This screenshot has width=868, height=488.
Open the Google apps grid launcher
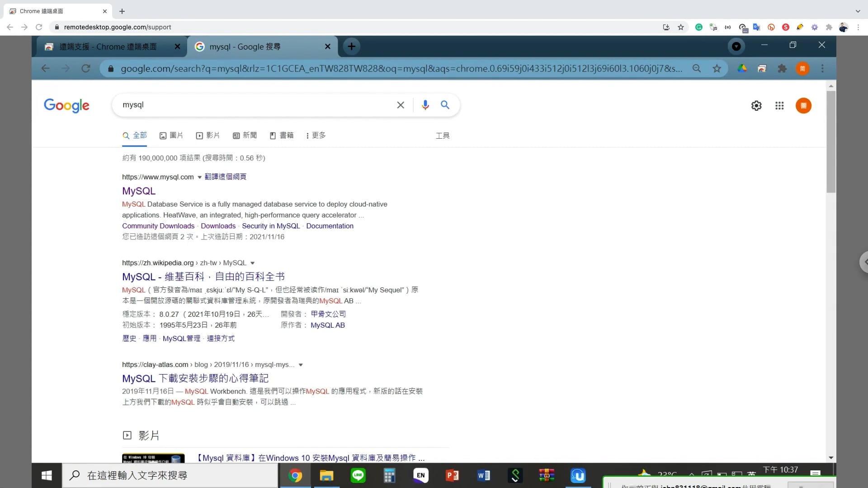[x=779, y=105]
